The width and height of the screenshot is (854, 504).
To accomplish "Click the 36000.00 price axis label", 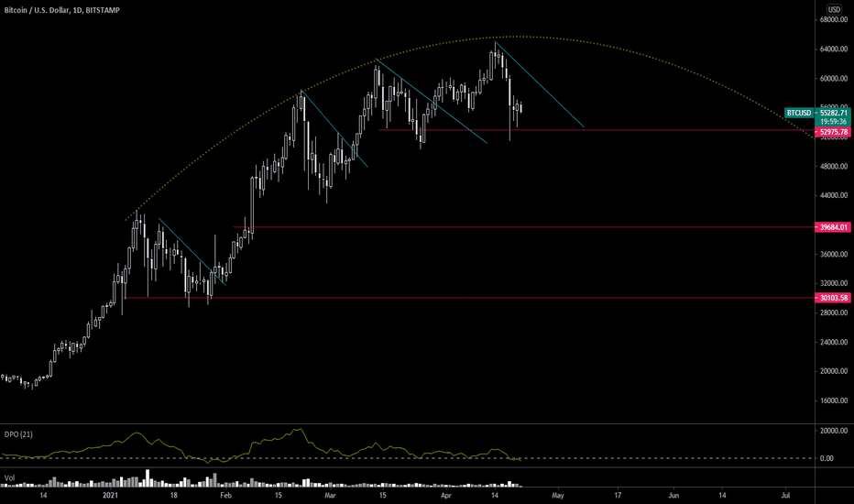I will [x=834, y=255].
